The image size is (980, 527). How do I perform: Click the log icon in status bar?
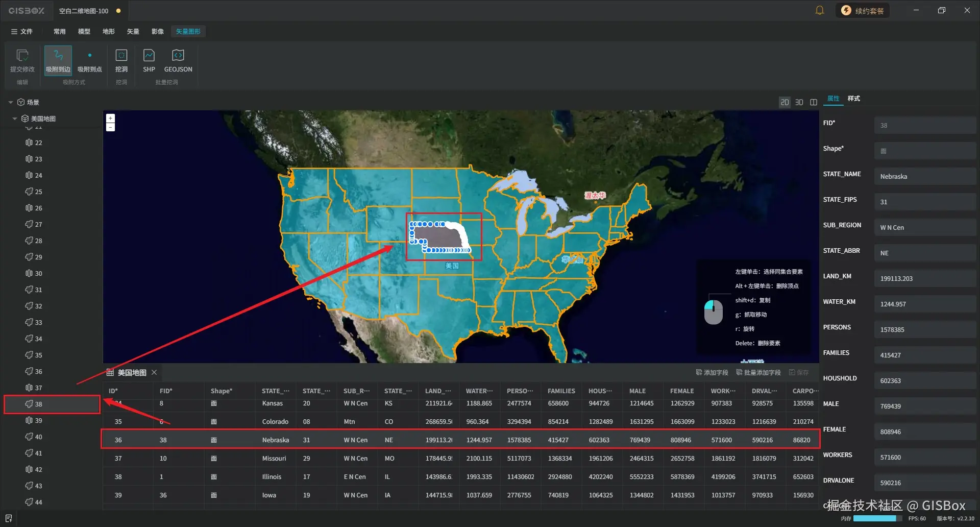(9, 518)
